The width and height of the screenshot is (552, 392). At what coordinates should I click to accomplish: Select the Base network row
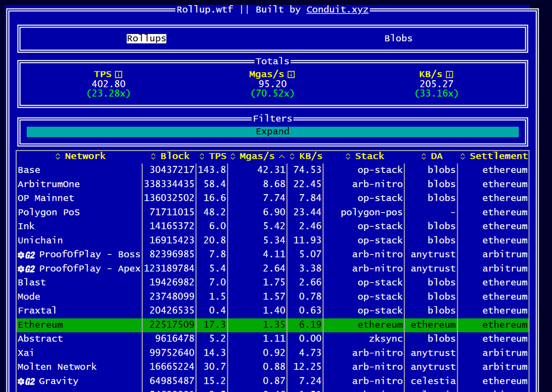(x=272, y=170)
